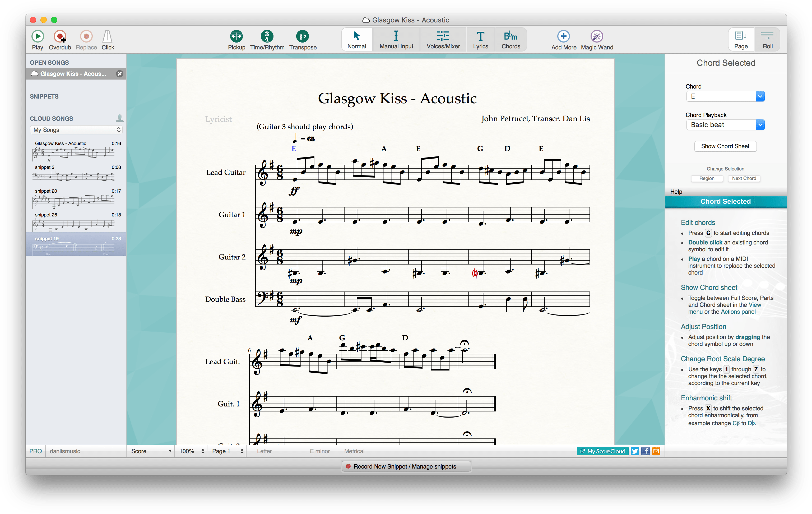This screenshot has width=812, height=514.
Task: Click the Lead Guitar staff label
Action: 226,172
